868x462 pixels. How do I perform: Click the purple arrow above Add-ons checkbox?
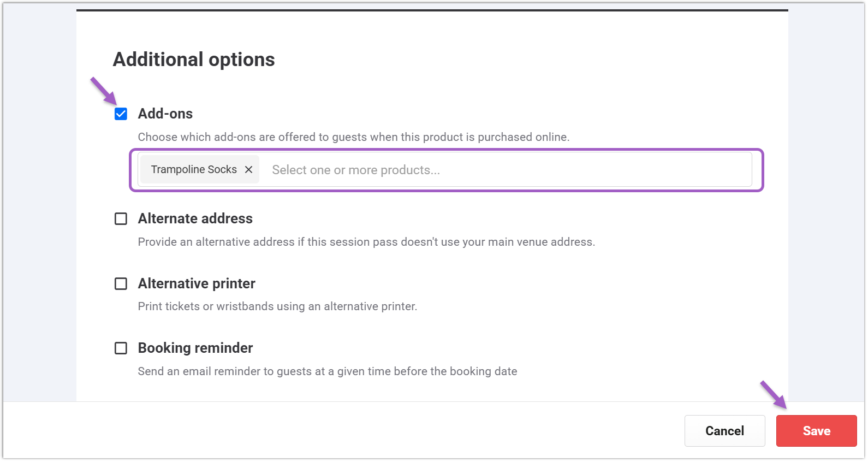(x=104, y=91)
